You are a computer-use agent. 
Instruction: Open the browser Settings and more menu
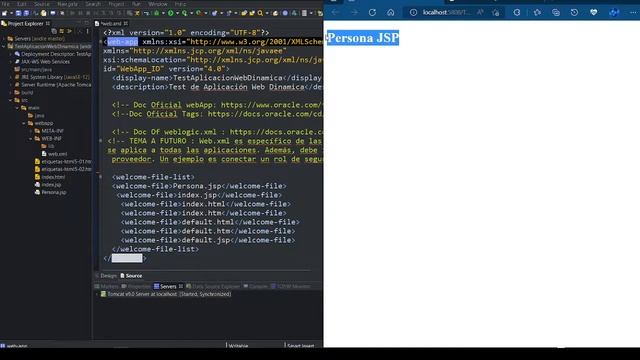point(633,12)
